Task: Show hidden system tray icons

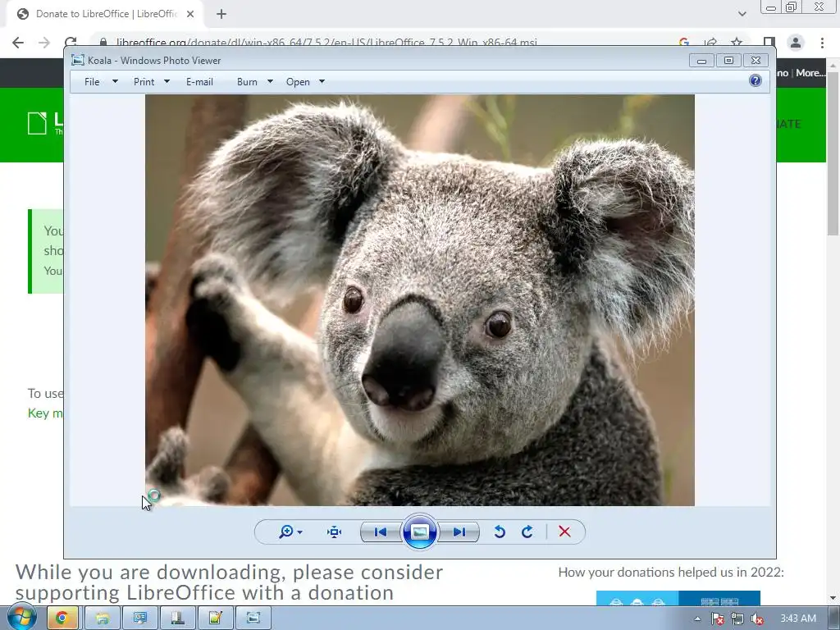Action: click(x=697, y=619)
